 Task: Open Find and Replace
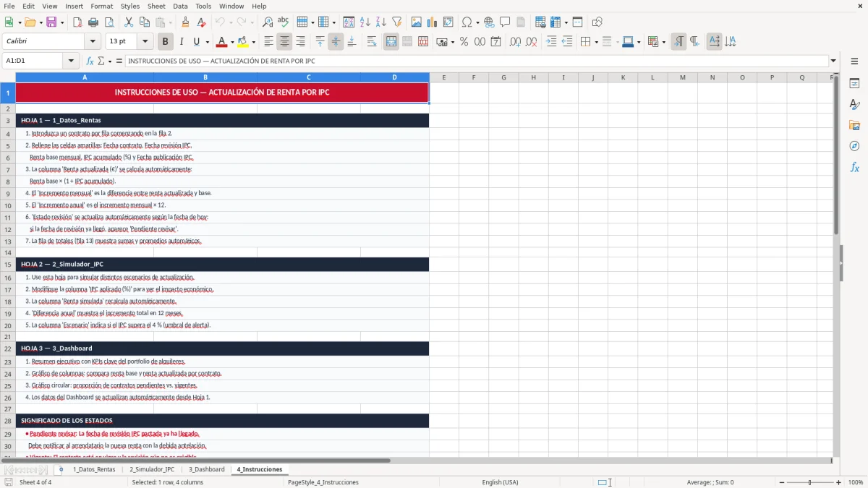point(267,22)
